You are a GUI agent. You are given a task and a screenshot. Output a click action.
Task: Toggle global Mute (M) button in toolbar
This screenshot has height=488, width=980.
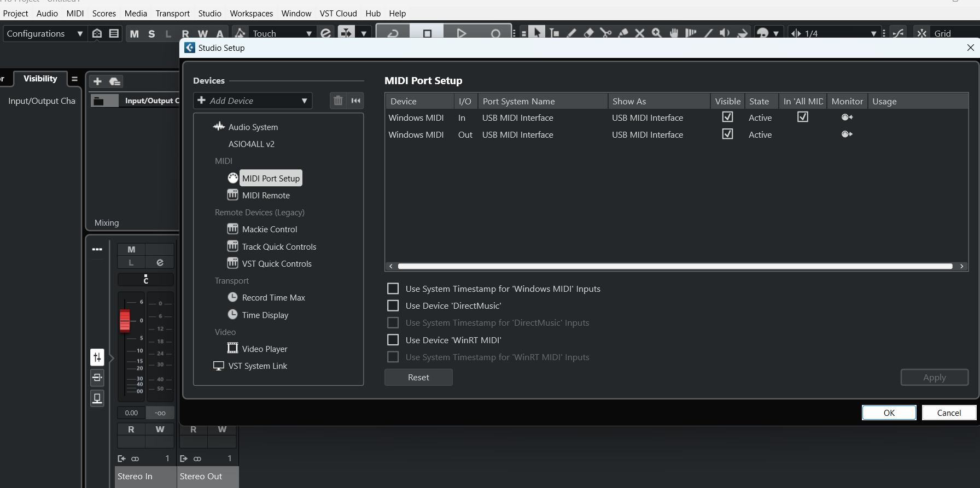pyautogui.click(x=135, y=34)
